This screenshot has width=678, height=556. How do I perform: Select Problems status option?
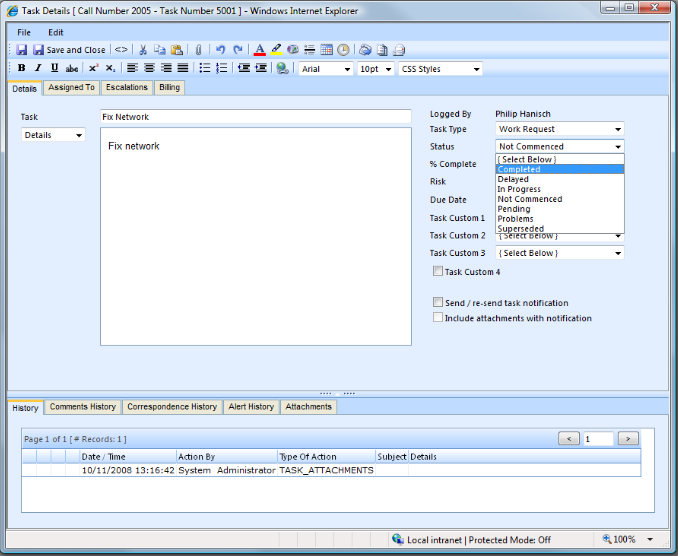pyautogui.click(x=560, y=219)
